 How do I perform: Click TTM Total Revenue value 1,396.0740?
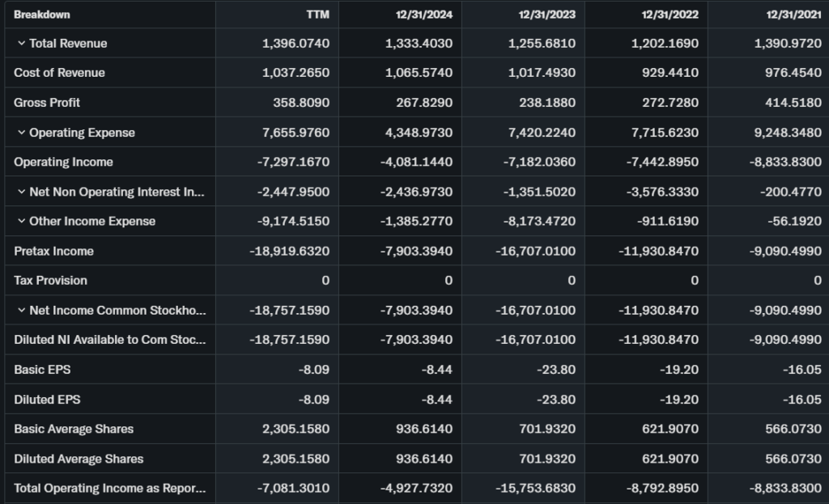[295, 43]
